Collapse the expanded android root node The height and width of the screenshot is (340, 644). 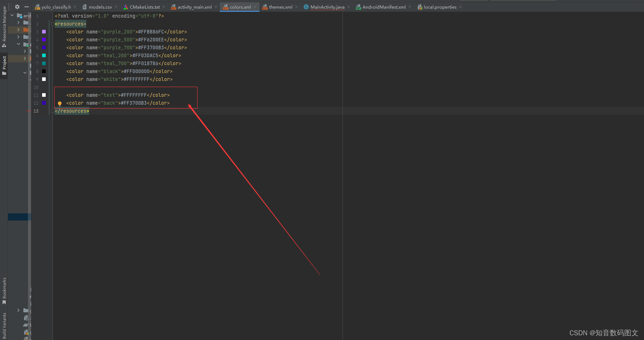point(12,15)
